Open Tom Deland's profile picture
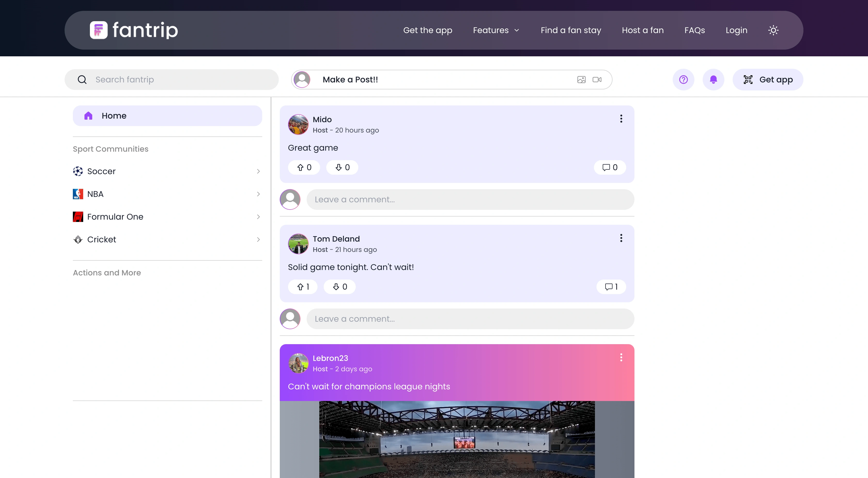 pos(298,244)
